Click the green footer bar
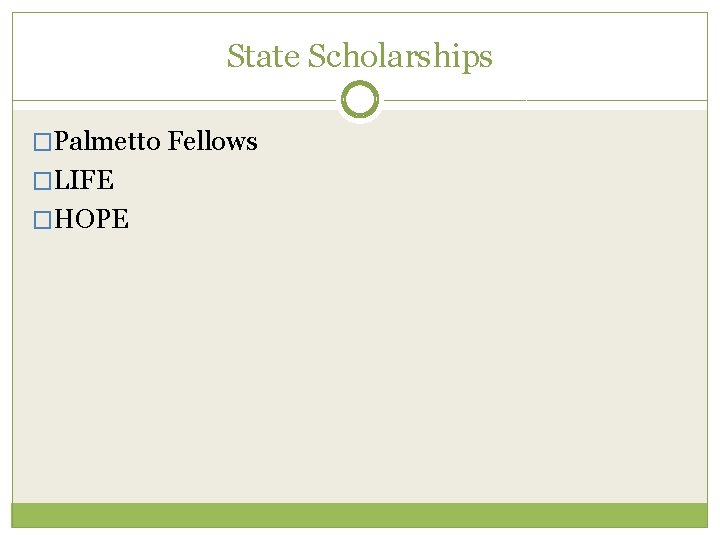The image size is (720, 540). (360, 515)
